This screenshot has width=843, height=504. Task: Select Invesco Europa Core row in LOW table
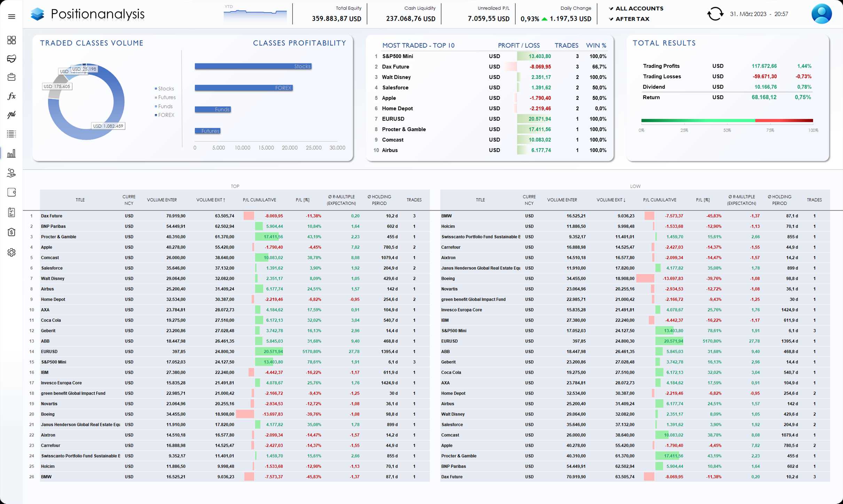(635, 310)
